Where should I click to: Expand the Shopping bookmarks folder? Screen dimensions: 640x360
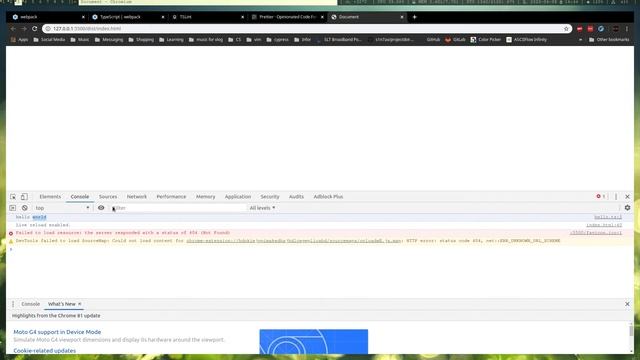pyautogui.click(x=141, y=40)
